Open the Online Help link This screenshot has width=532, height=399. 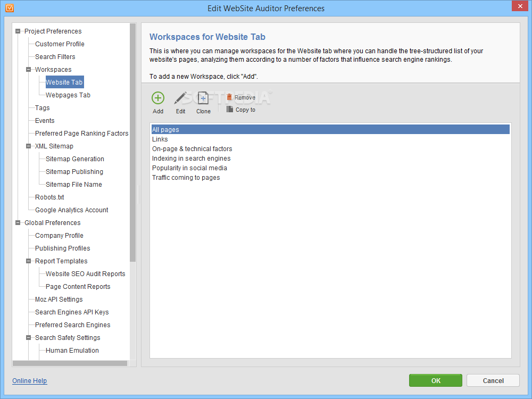(x=29, y=381)
